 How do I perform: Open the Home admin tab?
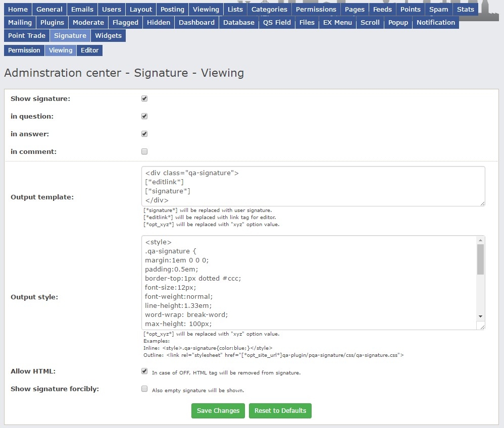(18, 10)
